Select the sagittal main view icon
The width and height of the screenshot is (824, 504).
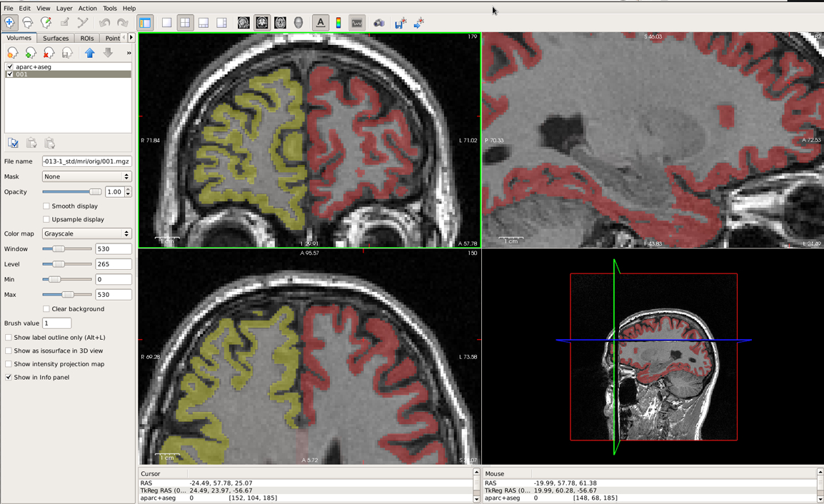(x=243, y=23)
